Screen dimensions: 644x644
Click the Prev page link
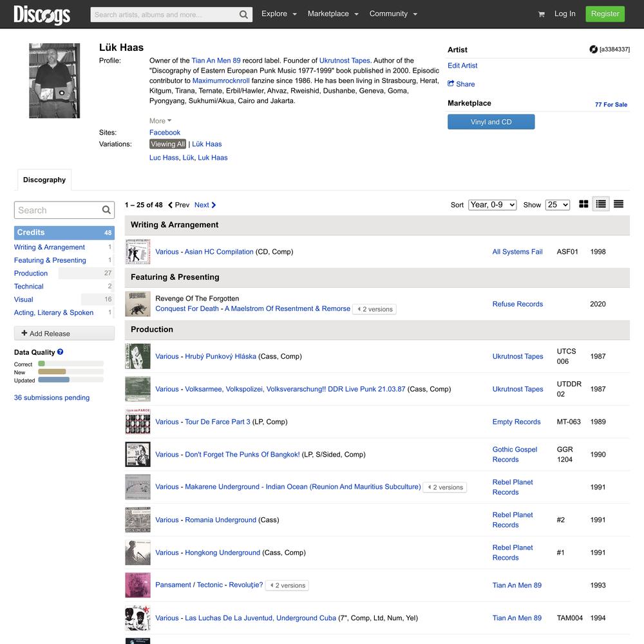(178, 205)
